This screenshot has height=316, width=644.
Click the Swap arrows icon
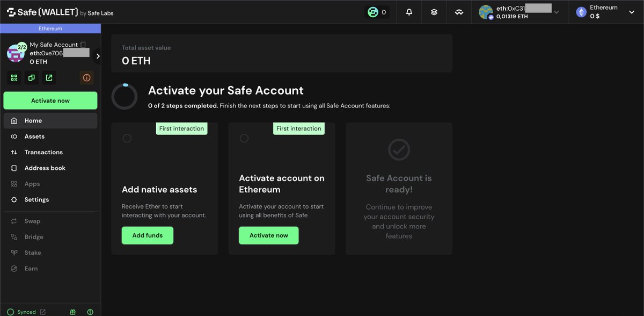click(14, 221)
